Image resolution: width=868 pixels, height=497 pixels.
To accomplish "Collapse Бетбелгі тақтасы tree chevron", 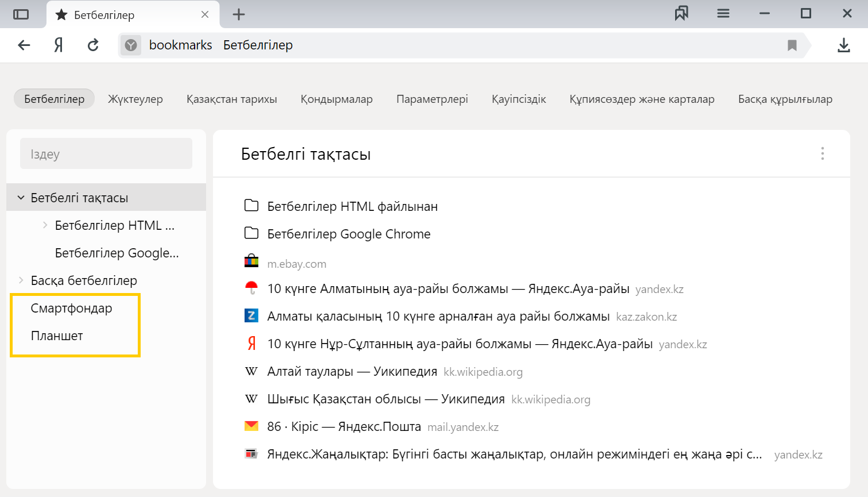I will [21, 198].
